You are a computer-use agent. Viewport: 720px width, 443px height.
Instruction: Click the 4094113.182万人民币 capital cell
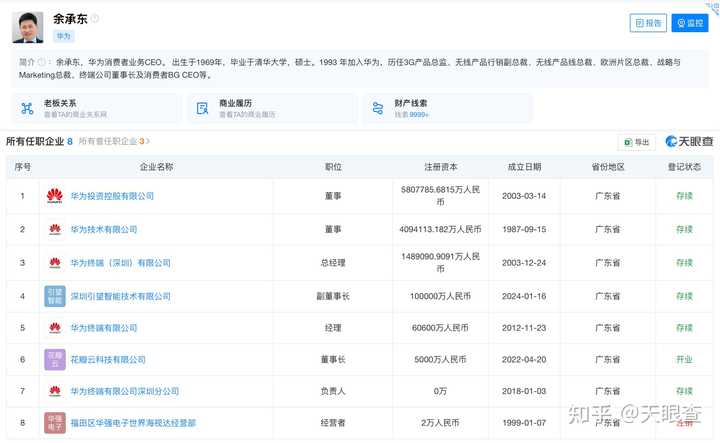(440, 229)
